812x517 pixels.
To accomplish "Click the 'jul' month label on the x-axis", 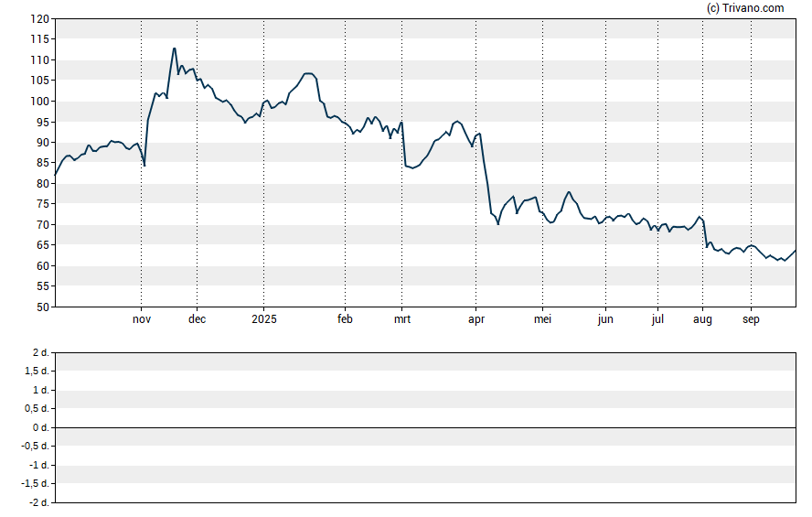I will point(657,319).
